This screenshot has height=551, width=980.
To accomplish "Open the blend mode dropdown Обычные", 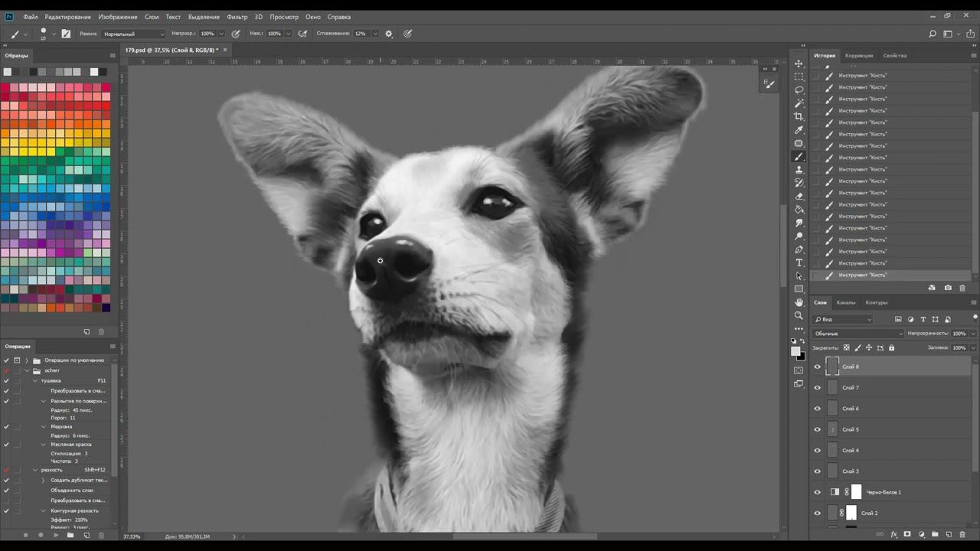I will pyautogui.click(x=857, y=334).
